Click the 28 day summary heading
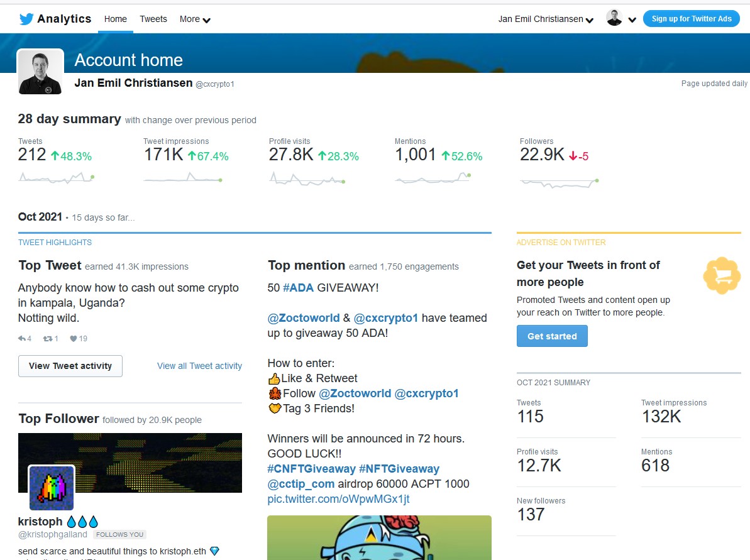This screenshot has width=750, height=560. (69, 119)
